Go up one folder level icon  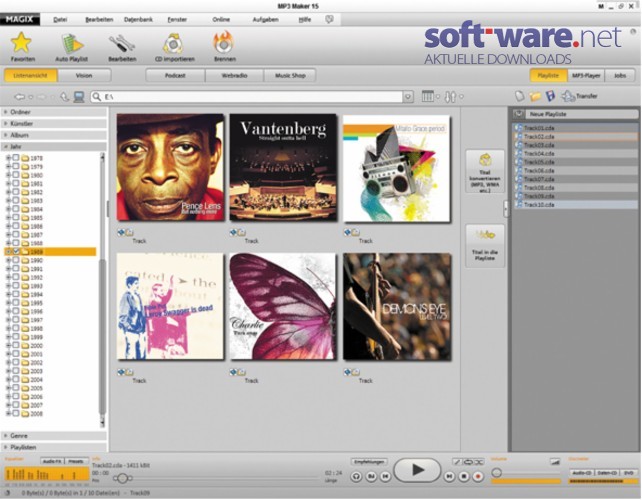pyautogui.click(x=64, y=97)
